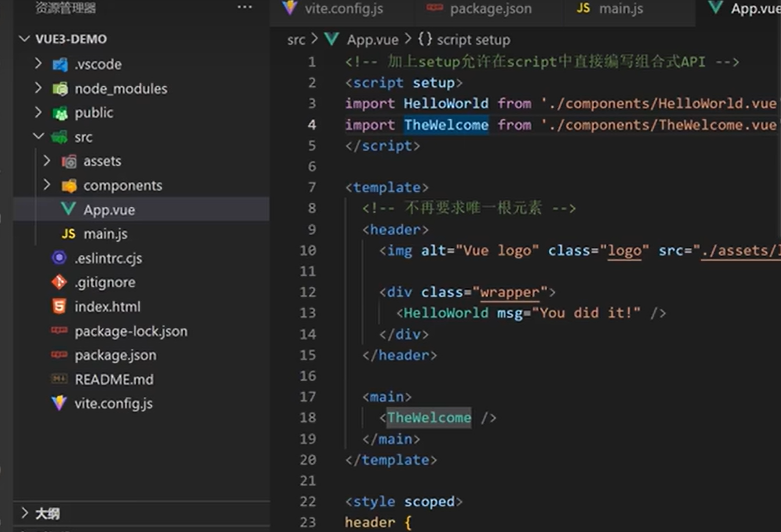The width and height of the screenshot is (781, 532).
Task: Open main.js in the file tree
Action: coord(141,234)
